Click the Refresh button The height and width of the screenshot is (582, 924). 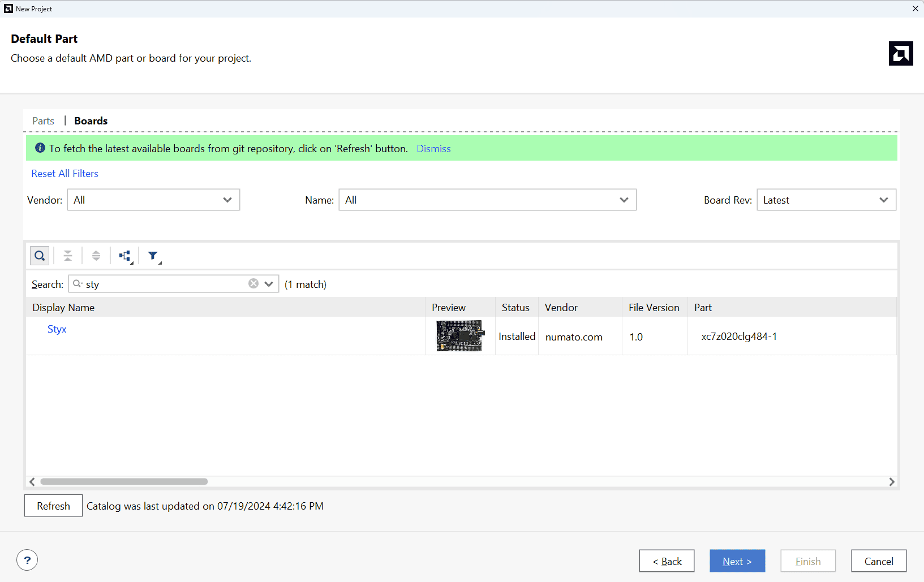(53, 506)
